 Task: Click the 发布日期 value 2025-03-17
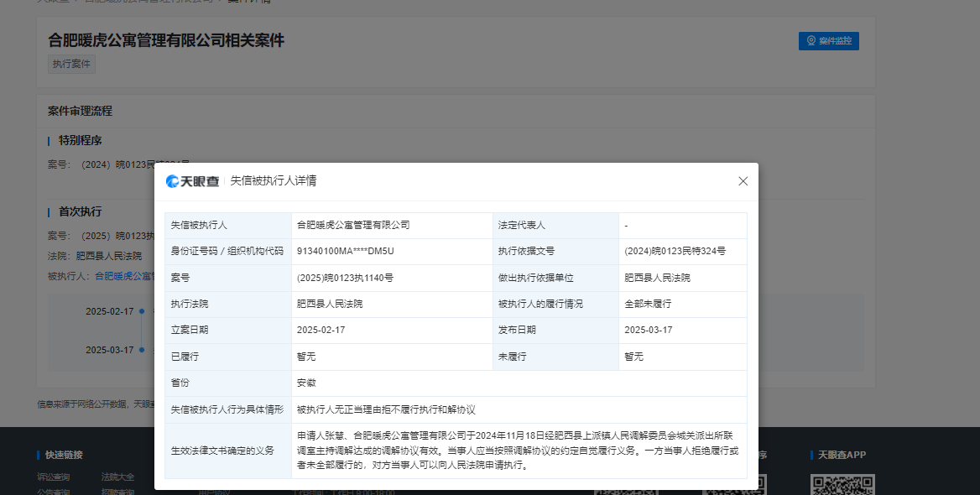(x=648, y=330)
